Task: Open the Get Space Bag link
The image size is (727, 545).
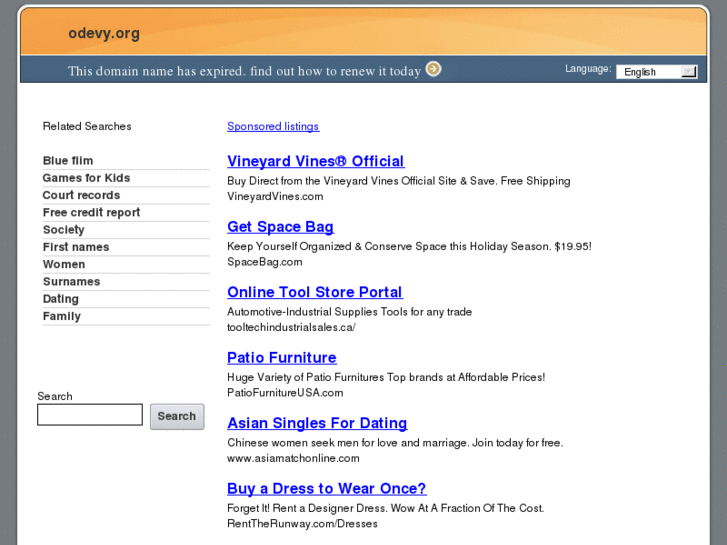Action: coord(281,227)
